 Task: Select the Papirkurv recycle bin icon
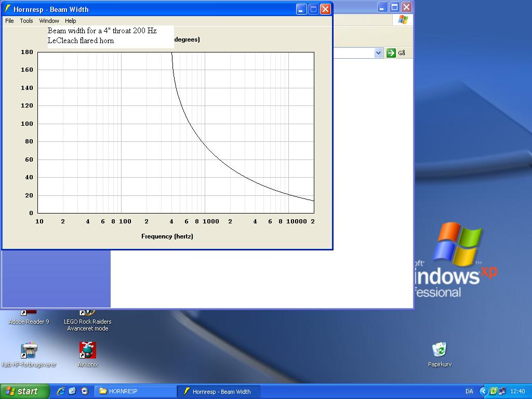coord(440,354)
